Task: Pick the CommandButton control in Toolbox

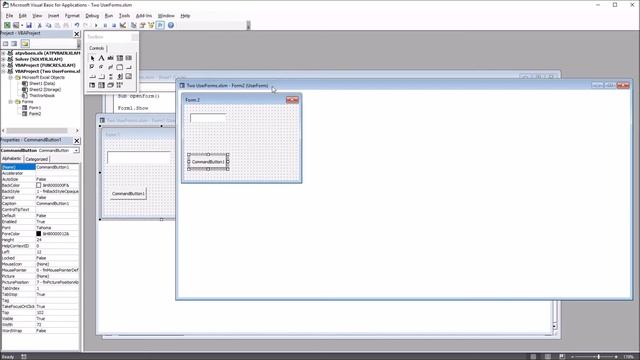Action: pyautogui.click(x=129, y=67)
